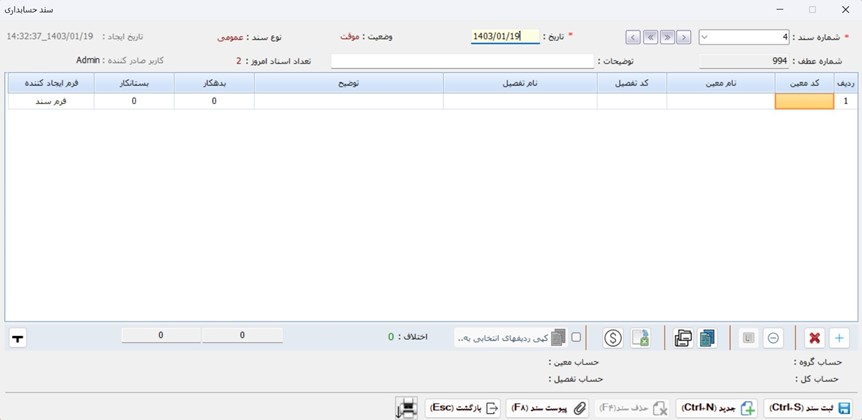Click the blue copy documents icon

[708, 338]
